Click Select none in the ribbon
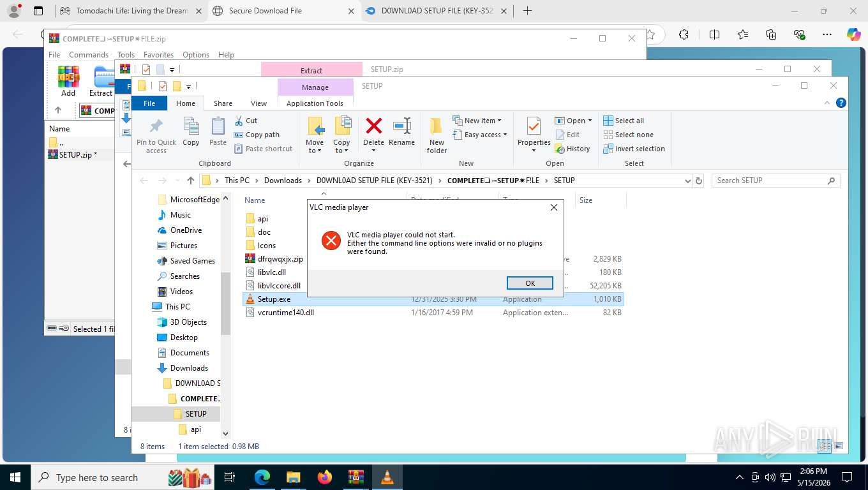This screenshot has width=868, height=490. [x=629, y=135]
